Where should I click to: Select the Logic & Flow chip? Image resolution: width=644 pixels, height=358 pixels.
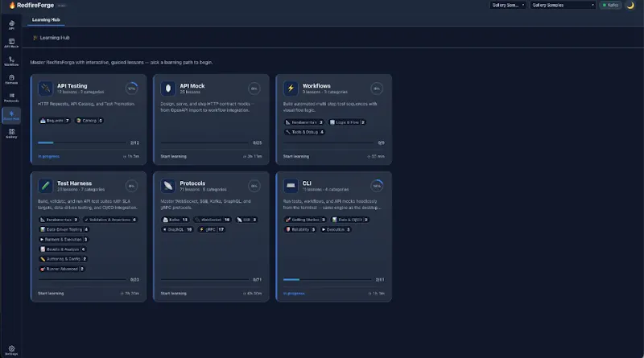point(347,122)
